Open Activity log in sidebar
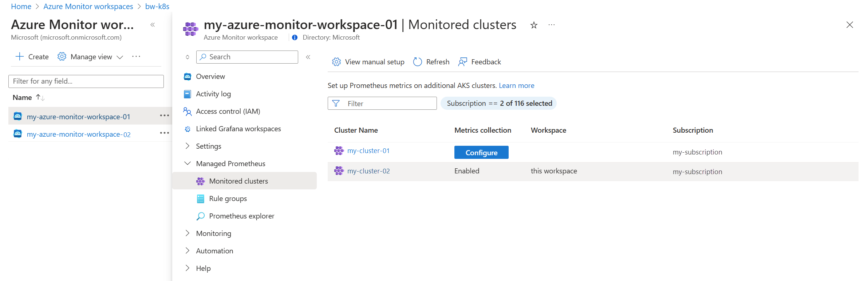Screen dimensions: 868x281 (x=213, y=94)
